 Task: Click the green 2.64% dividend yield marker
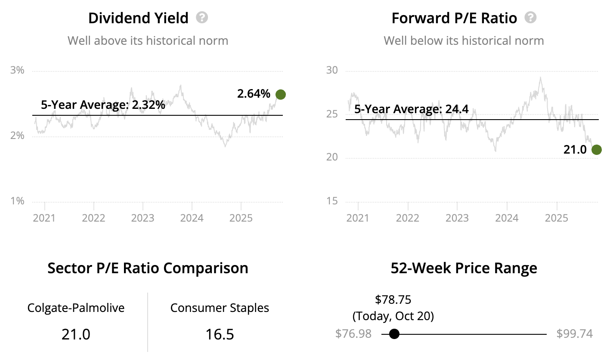click(x=280, y=95)
